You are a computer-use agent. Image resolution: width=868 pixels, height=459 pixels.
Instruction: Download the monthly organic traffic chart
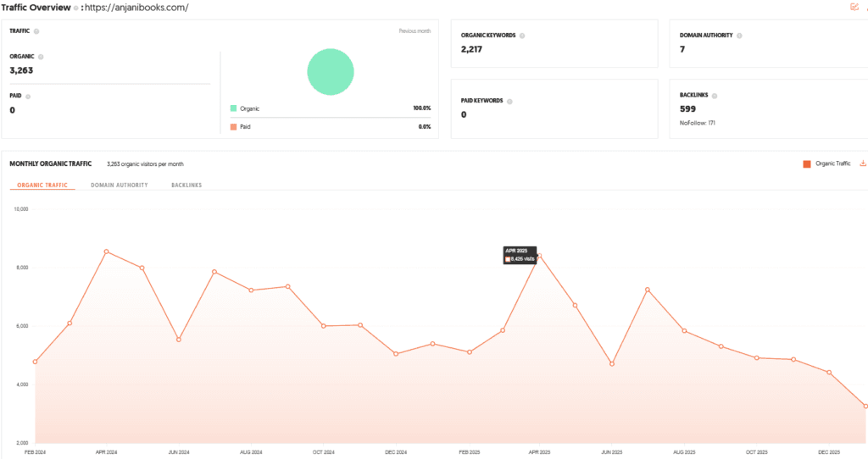point(863,163)
